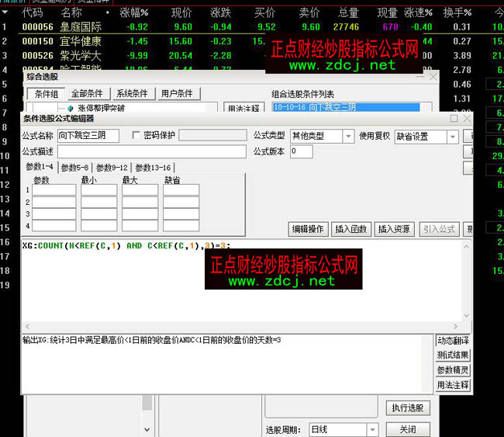Close the 条件选股公式编辑器 dialog
The height and width of the screenshot is (437, 504).
(x=466, y=119)
